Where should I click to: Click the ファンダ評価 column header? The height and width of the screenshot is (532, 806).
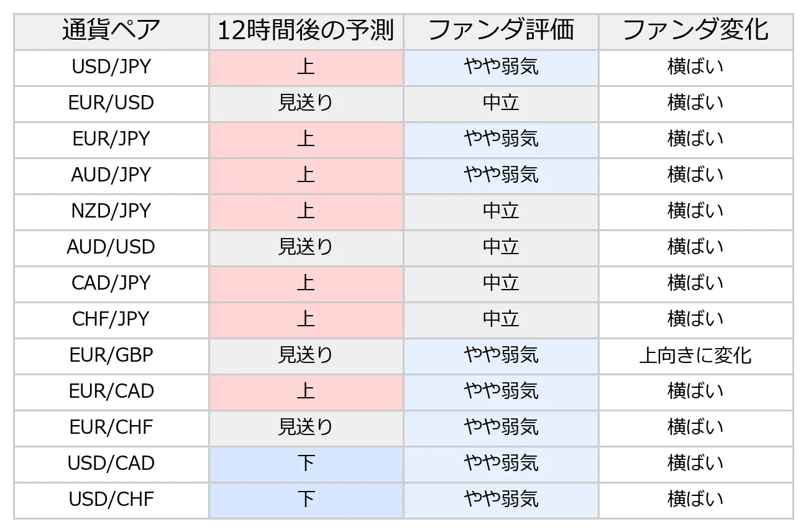coord(501,32)
